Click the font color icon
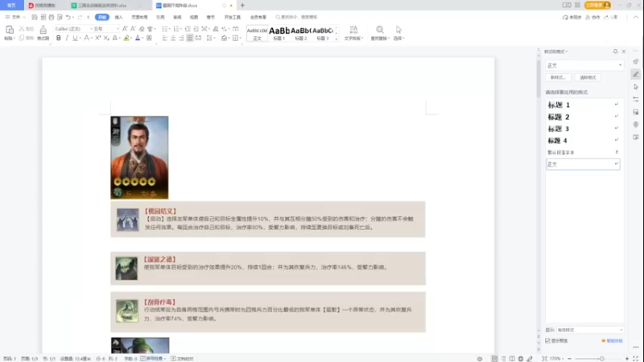The height and width of the screenshot is (362, 644). [138, 38]
